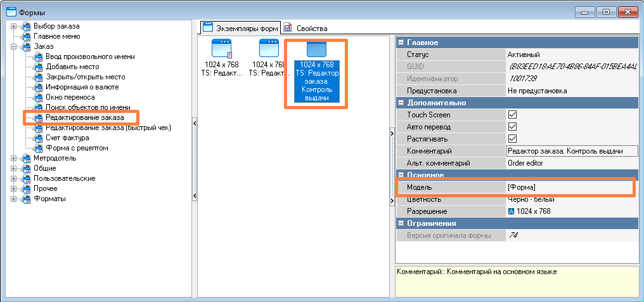Click the icon next to Главное меню

point(26,36)
